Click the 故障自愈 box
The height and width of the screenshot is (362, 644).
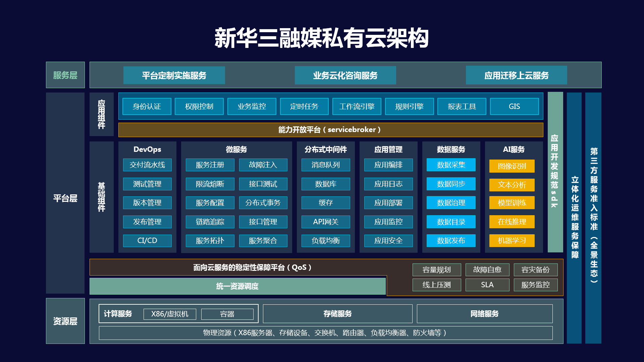point(487,270)
